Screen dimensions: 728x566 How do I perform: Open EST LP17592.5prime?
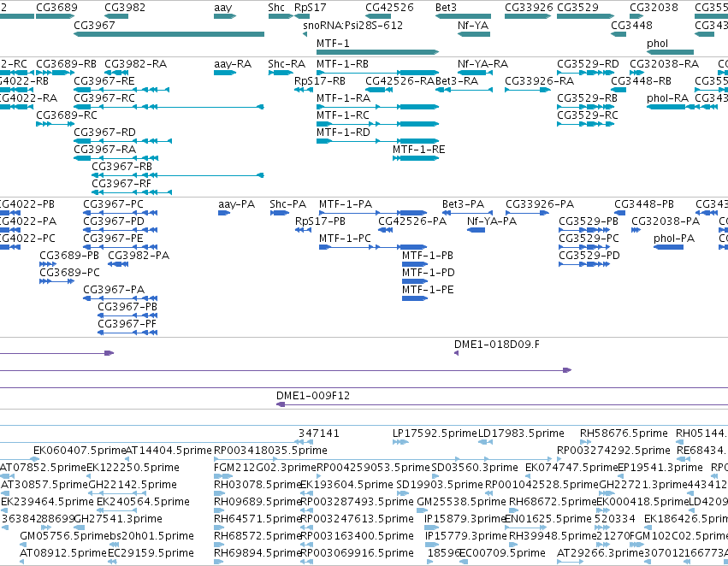click(x=400, y=442)
